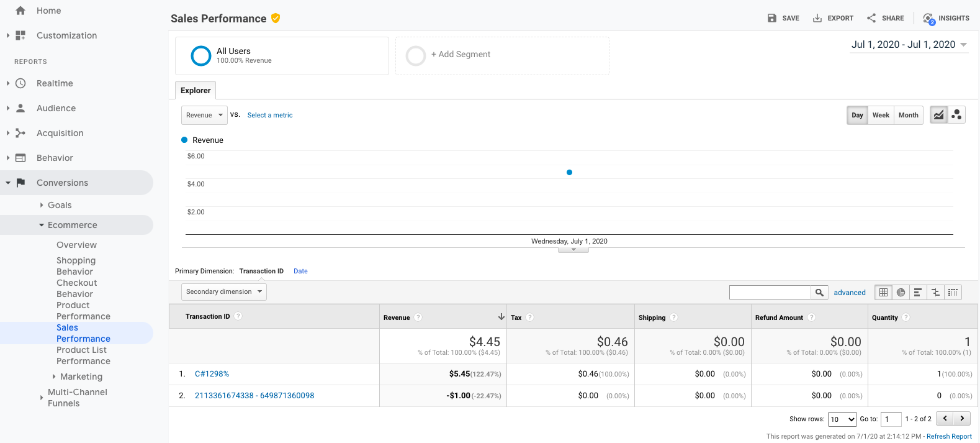Open Ecommerce Overview report
The height and width of the screenshot is (443, 980).
coord(76,245)
